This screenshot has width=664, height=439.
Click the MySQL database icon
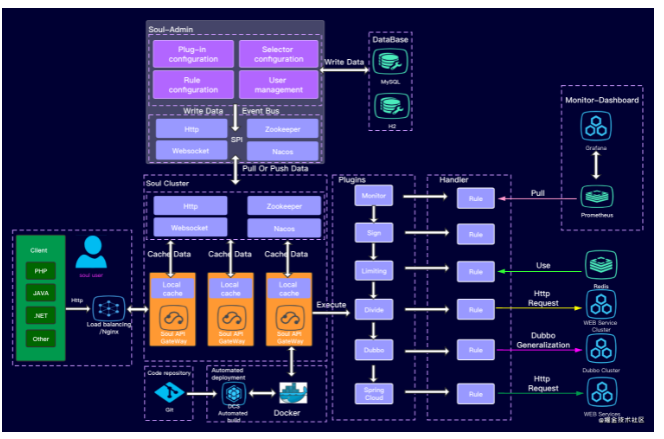click(x=390, y=62)
